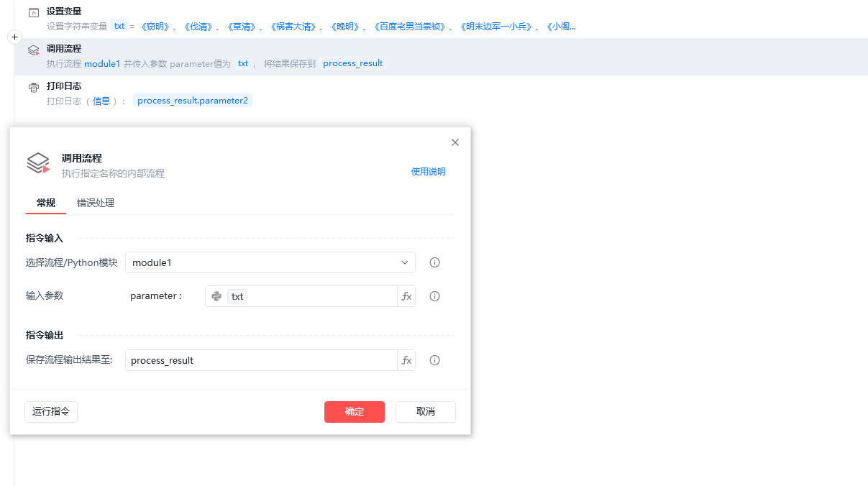Click the process_result.parameter2 variable in 打印日志

(x=193, y=101)
